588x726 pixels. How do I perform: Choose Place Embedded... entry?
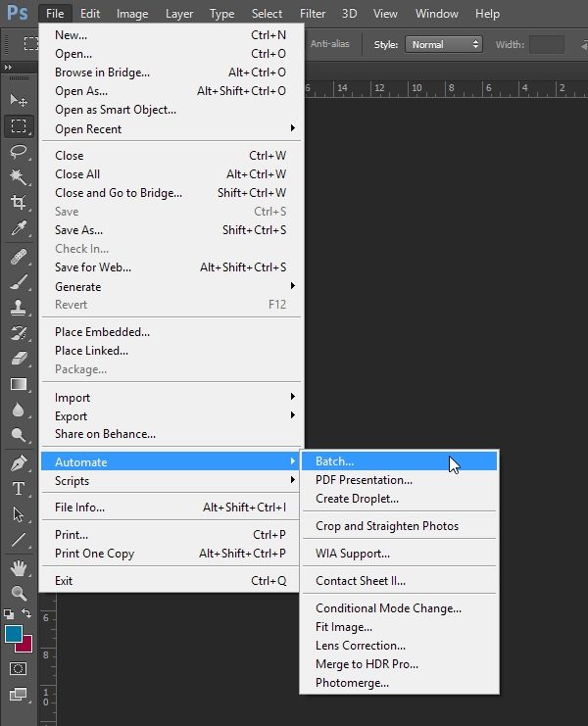pyautogui.click(x=171, y=332)
